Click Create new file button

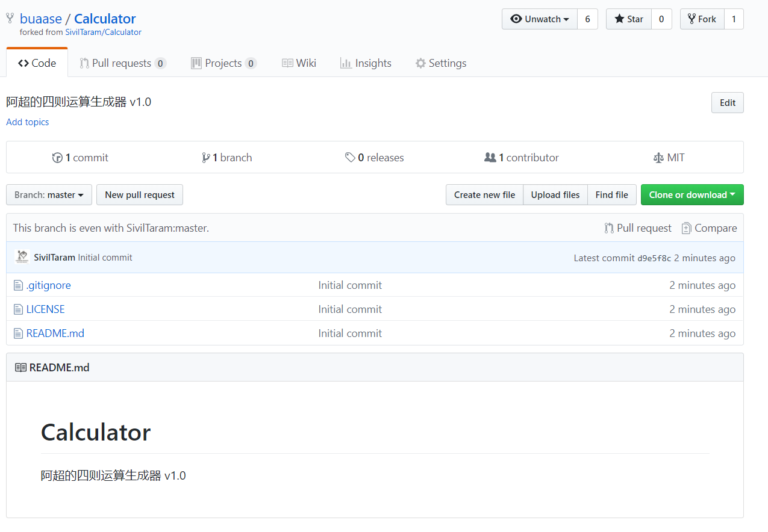point(485,195)
